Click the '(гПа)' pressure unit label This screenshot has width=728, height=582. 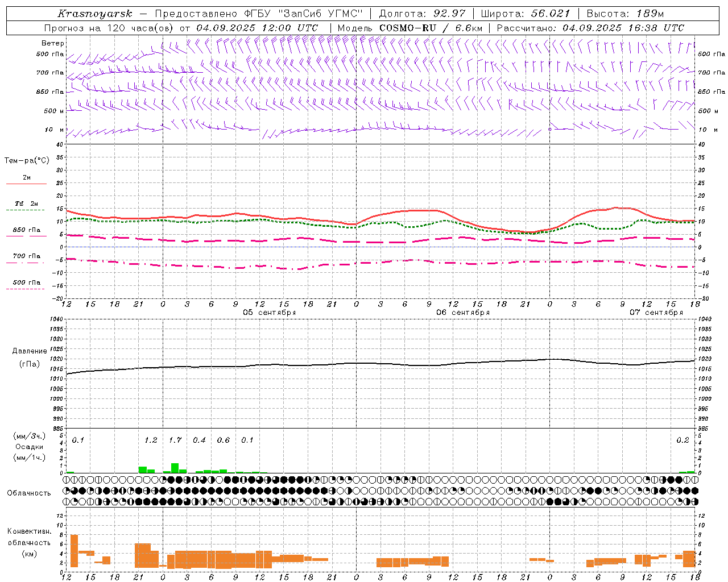[30, 364]
